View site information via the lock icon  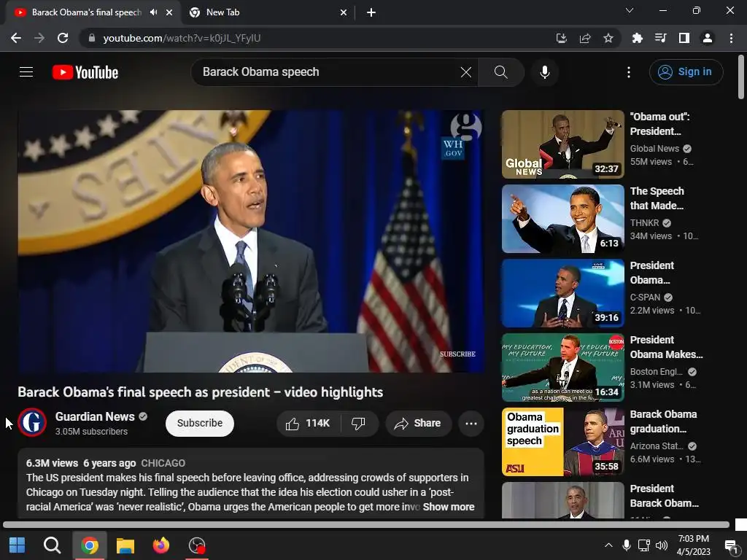pyautogui.click(x=92, y=38)
